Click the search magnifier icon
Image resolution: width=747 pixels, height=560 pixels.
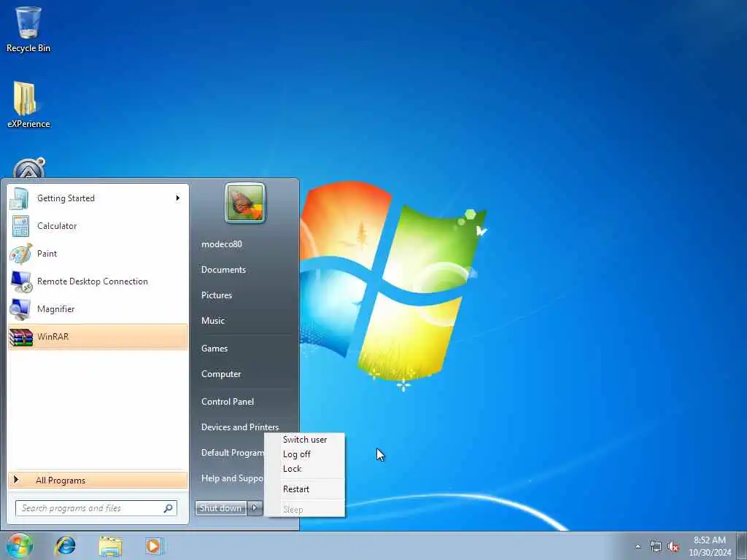(x=169, y=508)
